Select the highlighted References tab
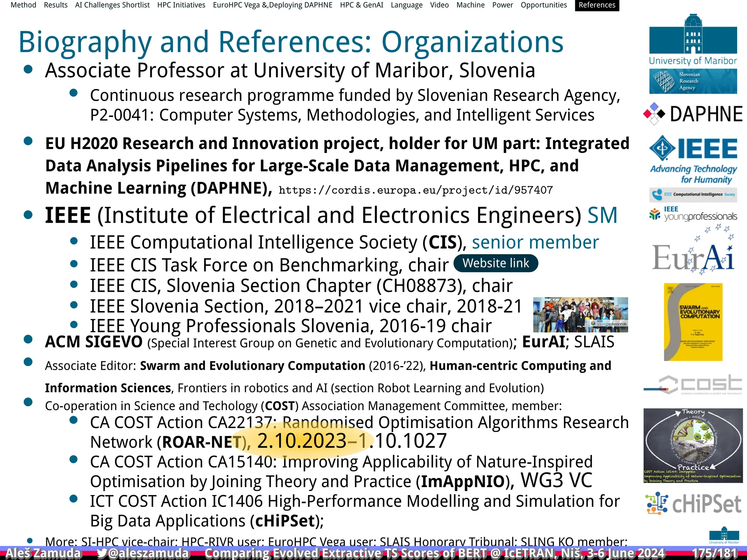This screenshot has width=747, height=560. [x=597, y=5]
